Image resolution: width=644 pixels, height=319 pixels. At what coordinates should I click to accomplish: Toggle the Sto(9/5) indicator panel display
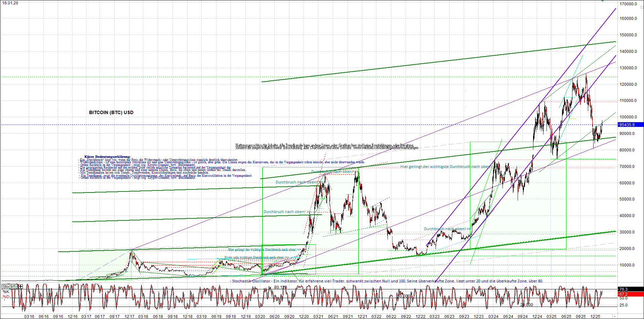point(9,286)
